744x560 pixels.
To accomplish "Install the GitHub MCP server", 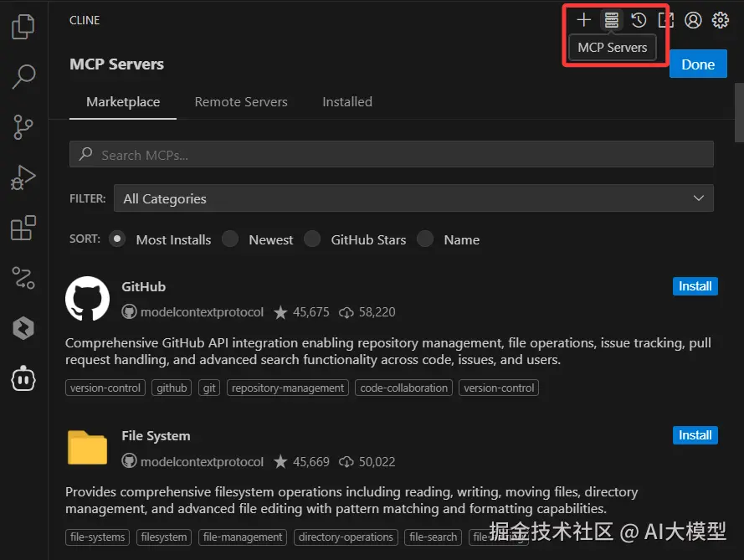I will [x=695, y=286].
